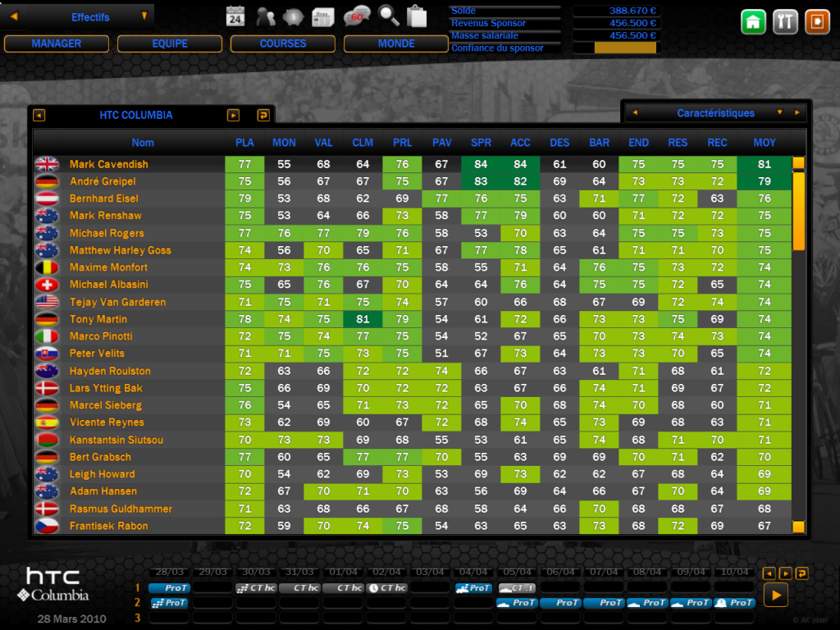Open the riders silhouette icon in top toolbar
The width and height of the screenshot is (840, 630).
click(265, 16)
